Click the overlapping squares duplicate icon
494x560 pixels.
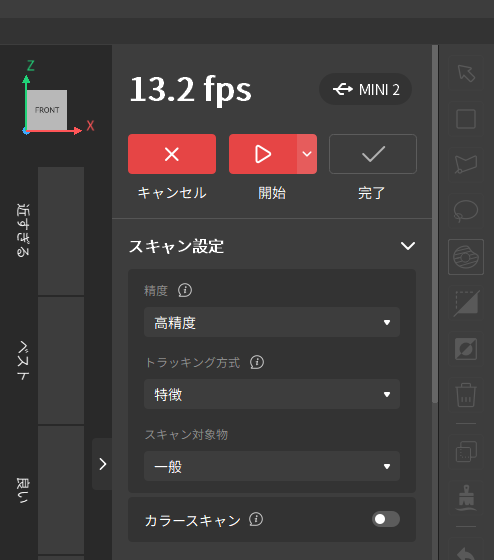pos(466,451)
